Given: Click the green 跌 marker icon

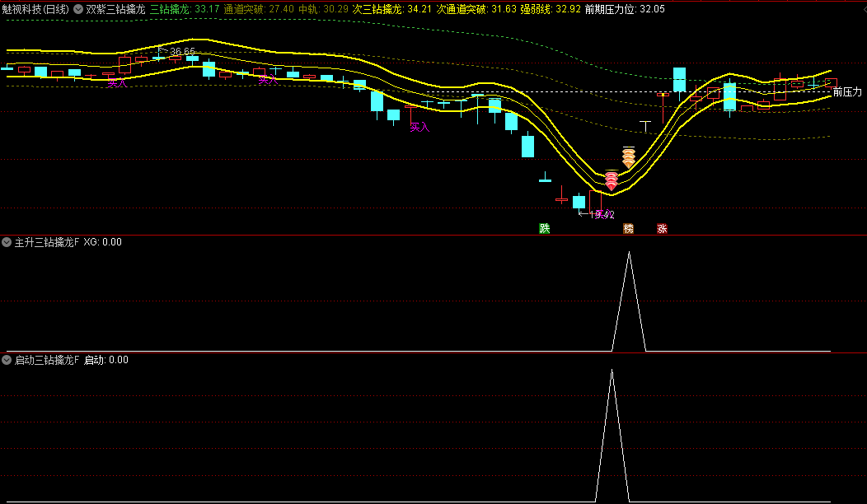Looking at the screenshot, I should tap(544, 228).
